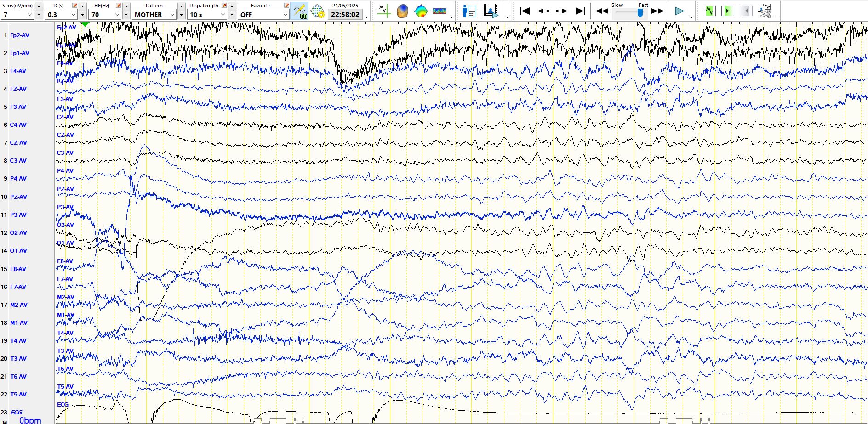Click the green waveform event icon
This screenshot has height=424, width=868.
pos(709,11)
